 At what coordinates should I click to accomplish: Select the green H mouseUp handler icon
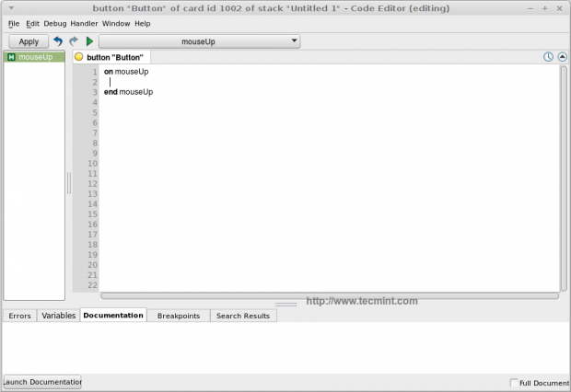[x=11, y=57]
